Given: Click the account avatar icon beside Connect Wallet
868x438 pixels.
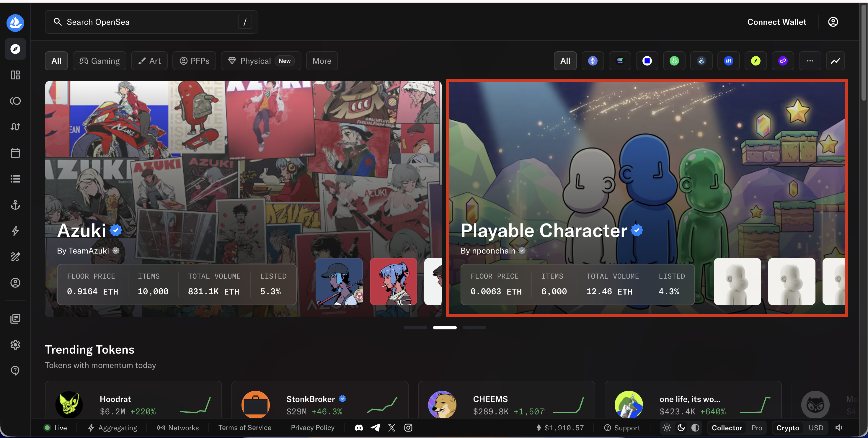Looking at the screenshot, I should coord(833,22).
